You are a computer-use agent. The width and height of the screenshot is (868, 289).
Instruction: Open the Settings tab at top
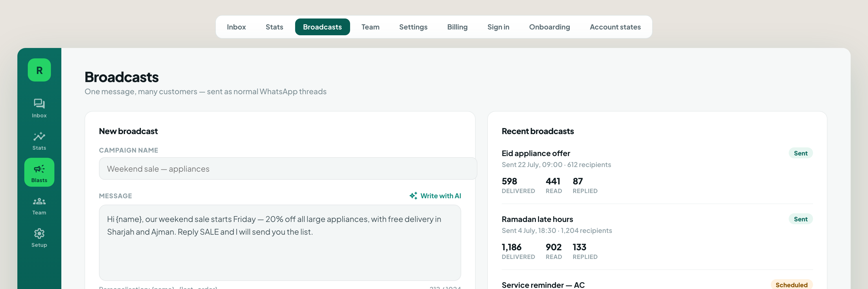413,27
